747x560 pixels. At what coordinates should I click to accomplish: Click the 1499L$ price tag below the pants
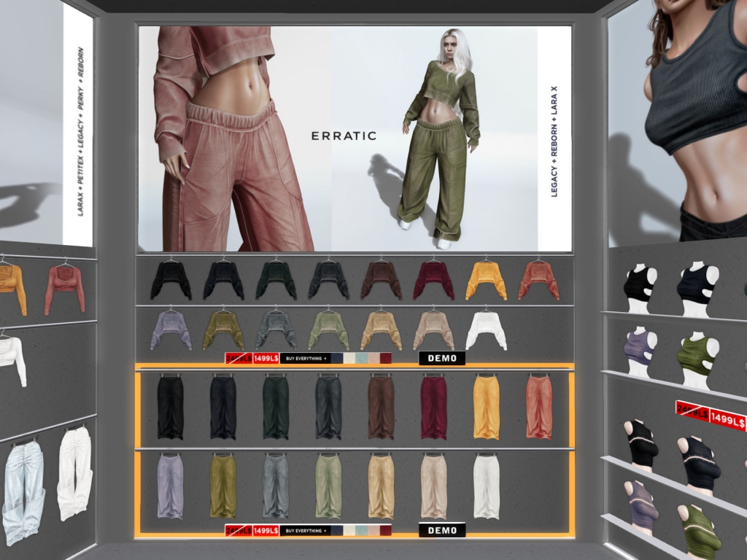tap(266, 531)
